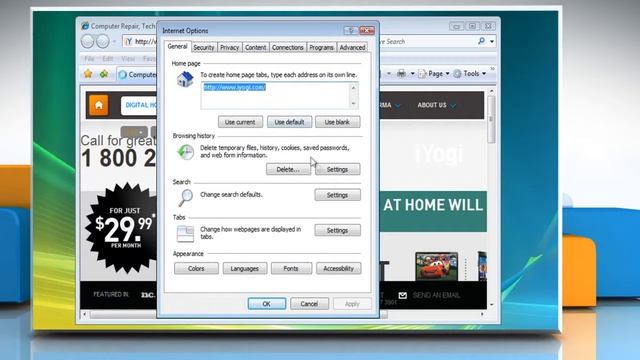Click Delete under Browsing history

coord(288,169)
